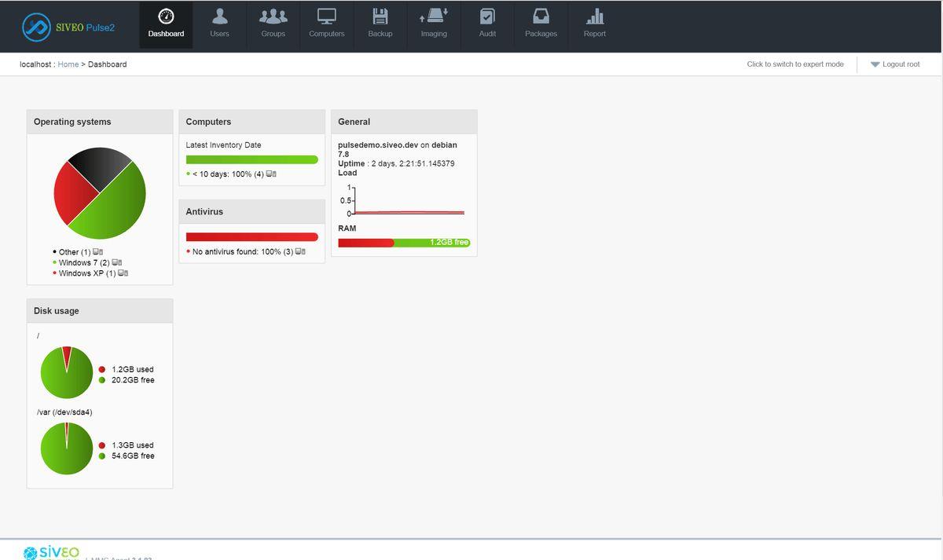This screenshot has height=560, width=943.
Task: Click the 54.6GB free legend text
Action: click(x=133, y=456)
